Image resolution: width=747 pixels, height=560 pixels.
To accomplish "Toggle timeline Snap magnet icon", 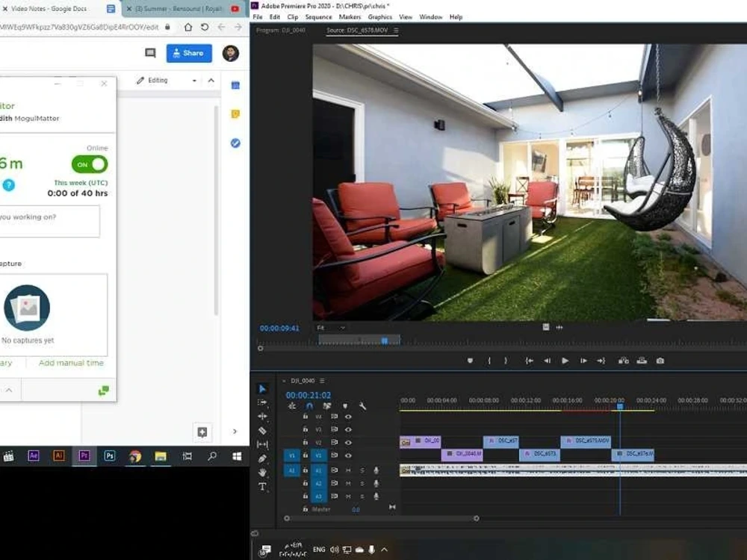I will 310,405.
